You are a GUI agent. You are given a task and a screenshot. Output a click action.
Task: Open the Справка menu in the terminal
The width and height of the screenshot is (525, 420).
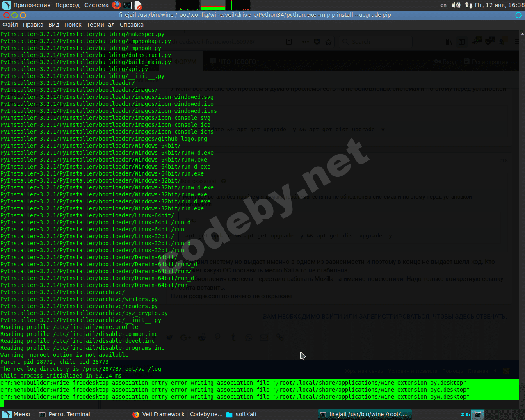(x=132, y=25)
